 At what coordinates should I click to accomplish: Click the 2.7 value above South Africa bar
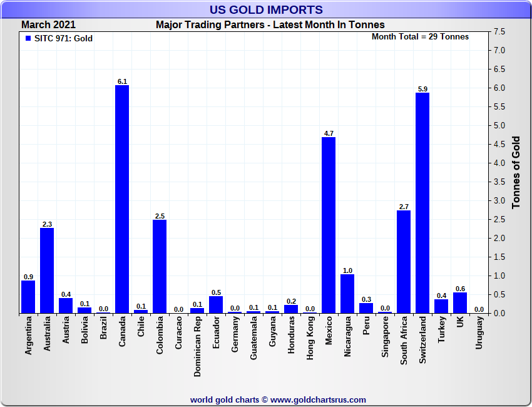click(x=404, y=207)
